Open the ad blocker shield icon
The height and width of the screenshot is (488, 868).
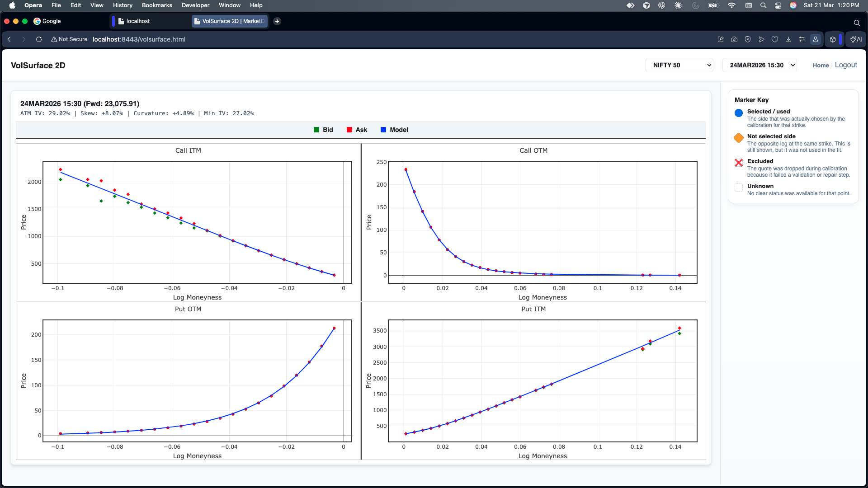coord(748,39)
